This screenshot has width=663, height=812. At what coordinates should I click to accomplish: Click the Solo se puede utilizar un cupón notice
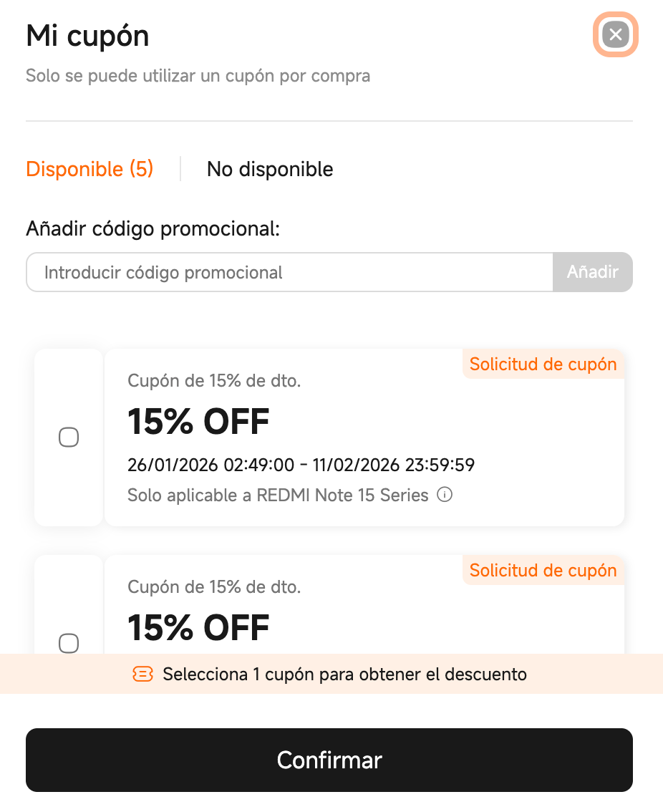[x=198, y=75]
